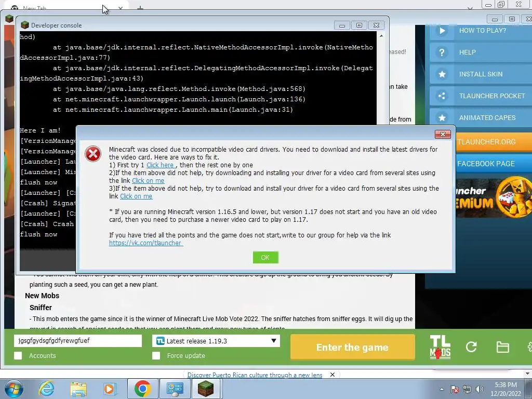Open the FACEBOOK PAGE button

[494, 164]
